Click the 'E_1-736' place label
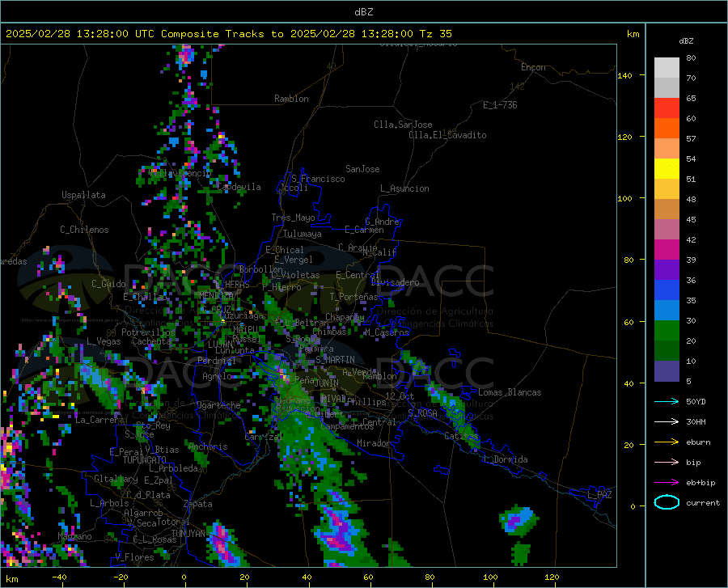 coord(500,105)
